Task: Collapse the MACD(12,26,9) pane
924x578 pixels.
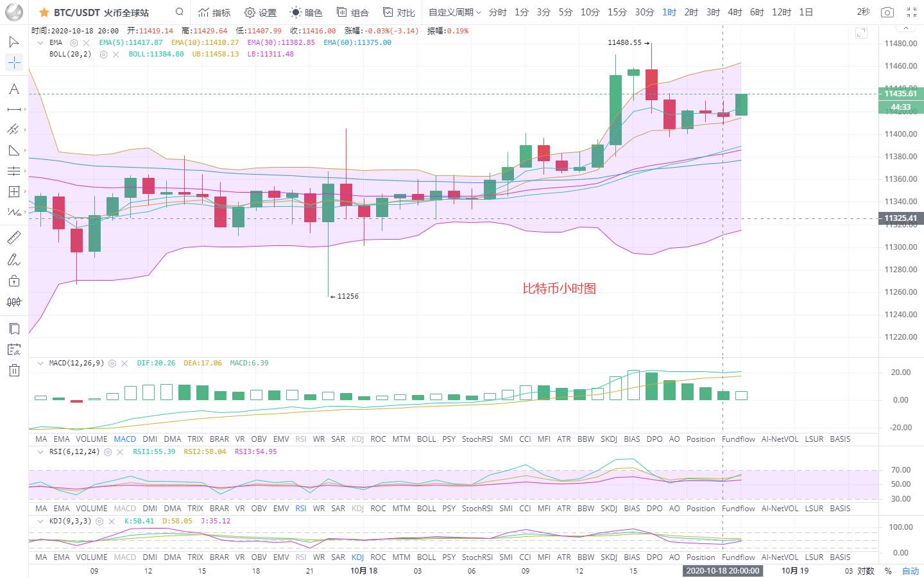Action: click(x=40, y=363)
